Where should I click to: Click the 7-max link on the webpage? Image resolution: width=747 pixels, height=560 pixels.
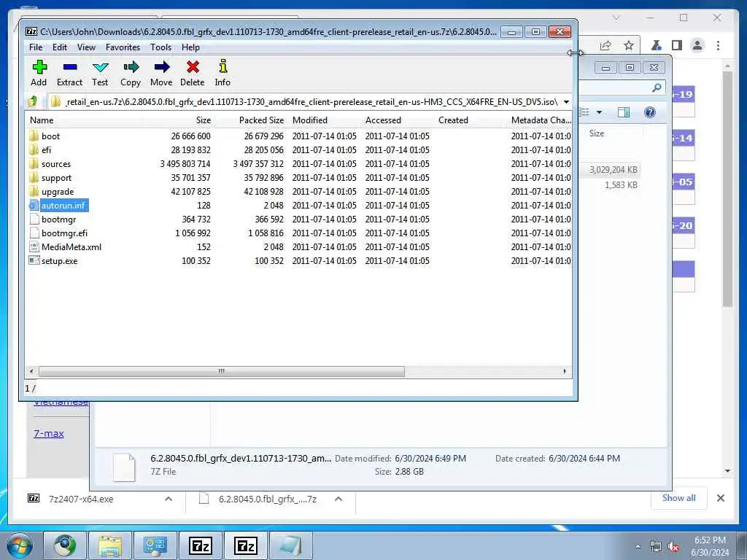[49, 433]
